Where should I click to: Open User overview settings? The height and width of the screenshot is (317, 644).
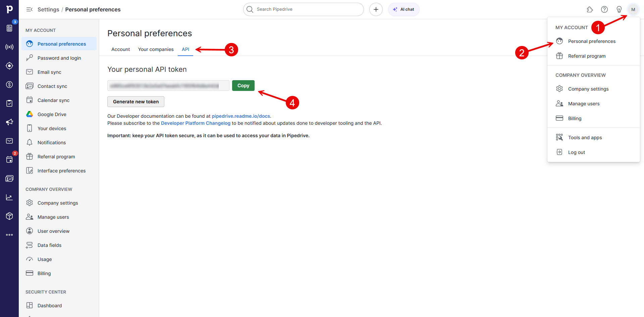pyautogui.click(x=59, y=231)
